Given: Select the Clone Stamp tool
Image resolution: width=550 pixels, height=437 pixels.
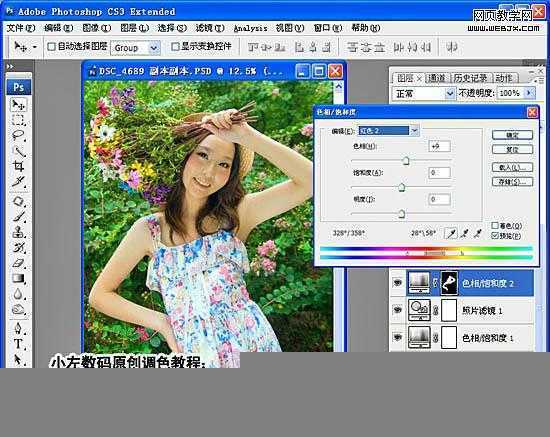Looking at the screenshot, I should click(19, 232).
